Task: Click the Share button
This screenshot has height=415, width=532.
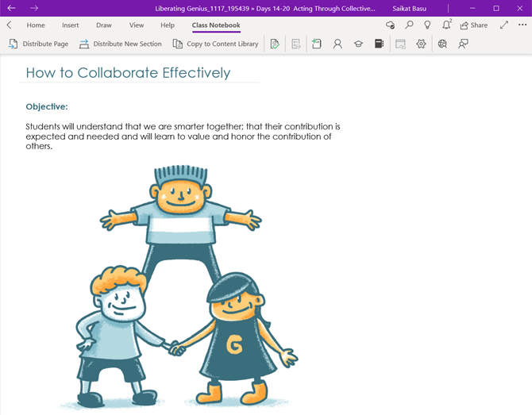Action: 474,25
